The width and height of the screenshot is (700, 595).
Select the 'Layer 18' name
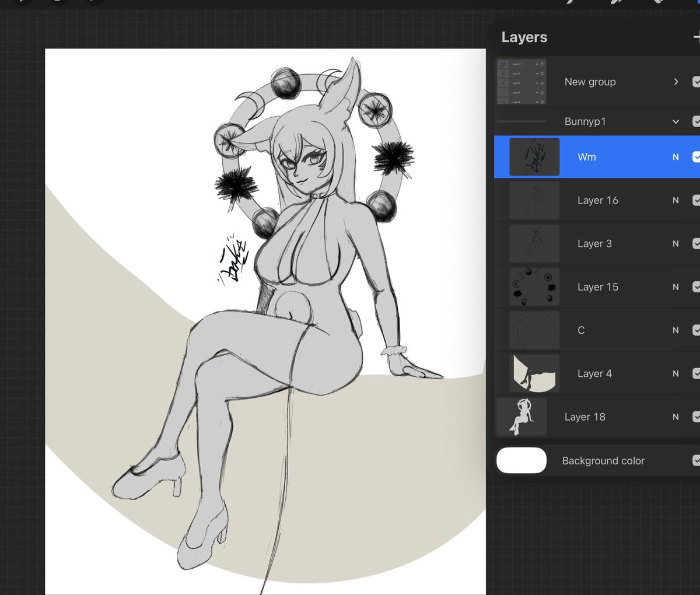pyautogui.click(x=584, y=417)
